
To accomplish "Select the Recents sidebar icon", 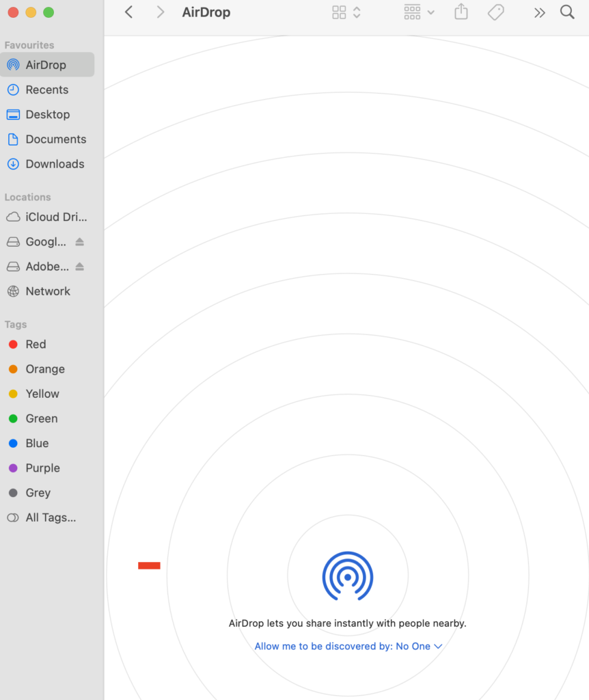I will (x=12, y=90).
